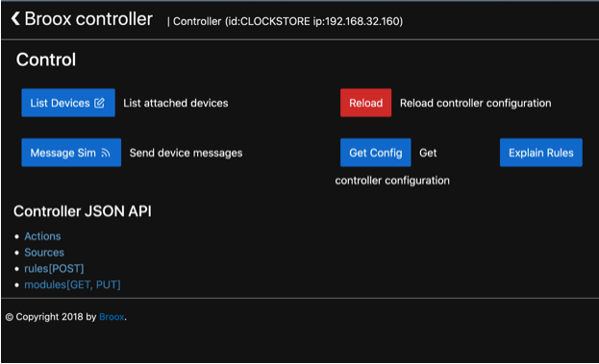Click the 'Reload controller configuration' description
This screenshot has height=364, width=599.
[476, 103]
